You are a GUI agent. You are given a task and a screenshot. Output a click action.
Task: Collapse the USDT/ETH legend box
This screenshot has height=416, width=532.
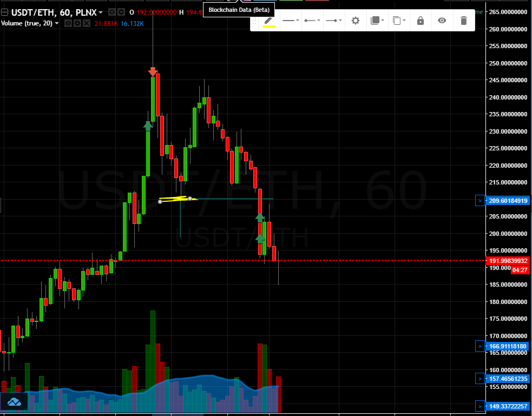[4, 12]
